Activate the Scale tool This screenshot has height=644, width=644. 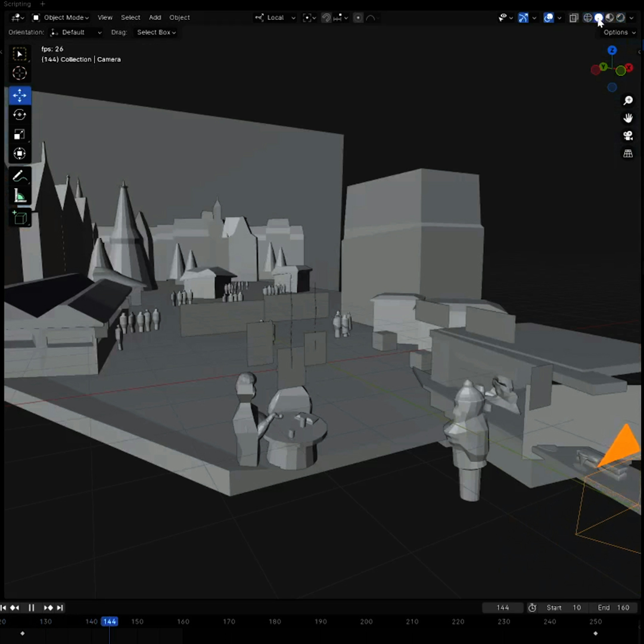click(19, 134)
